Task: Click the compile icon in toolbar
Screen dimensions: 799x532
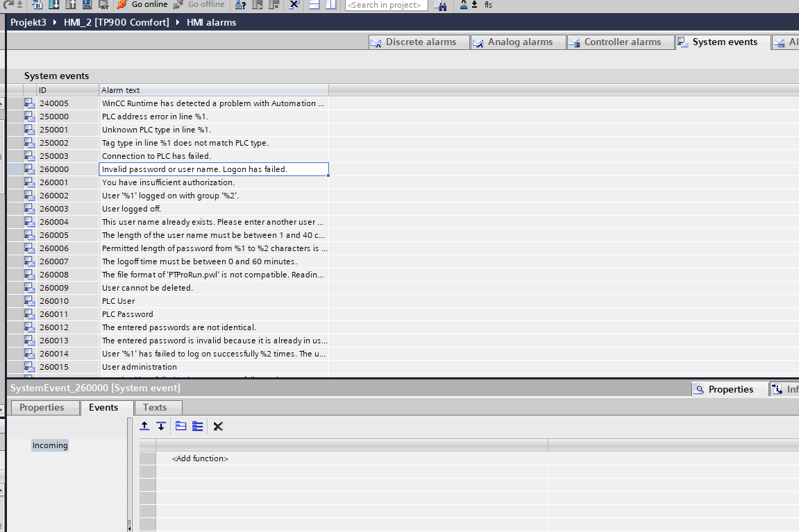Action: (x=37, y=5)
